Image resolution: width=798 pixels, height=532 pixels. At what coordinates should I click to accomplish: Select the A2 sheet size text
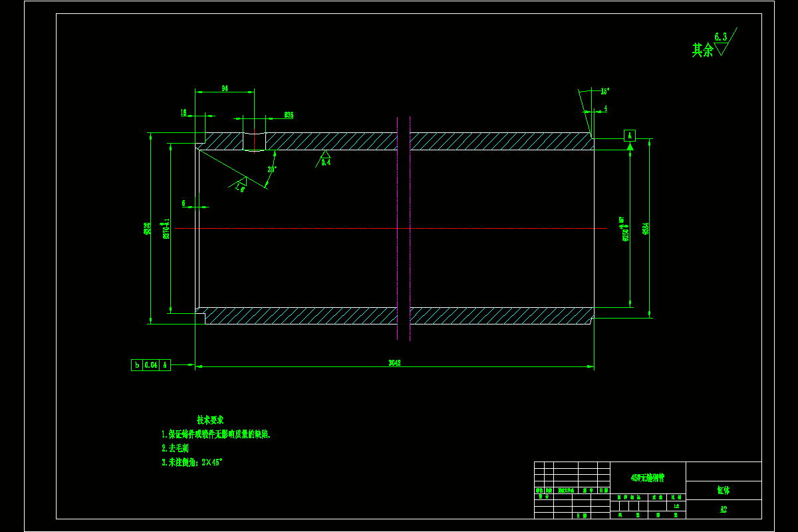[724, 510]
